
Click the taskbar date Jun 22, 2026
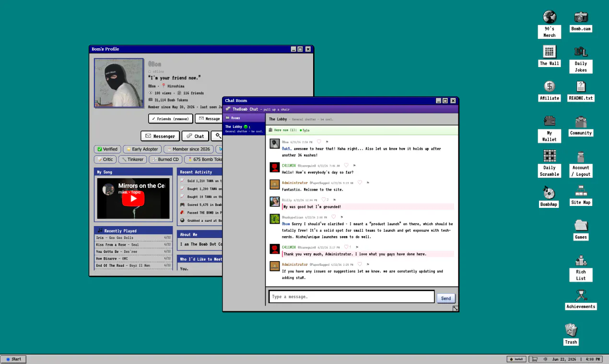pyautogui.click(x=565, y=359)
